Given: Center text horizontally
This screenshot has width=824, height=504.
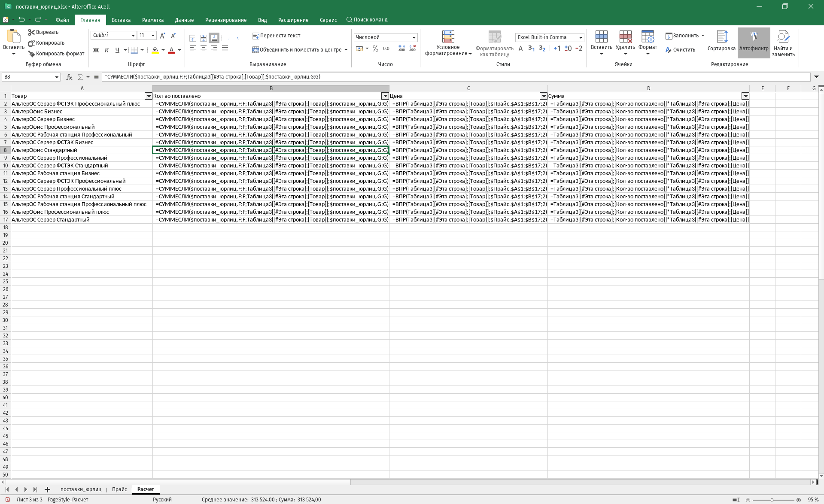Looking at the screenshot, I should tap(204, 49).
